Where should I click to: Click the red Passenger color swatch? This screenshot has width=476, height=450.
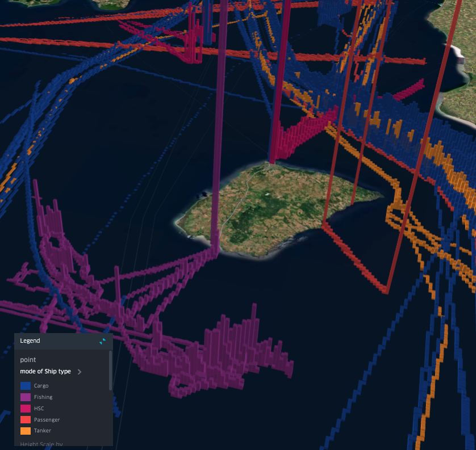[x=25, y=420]
